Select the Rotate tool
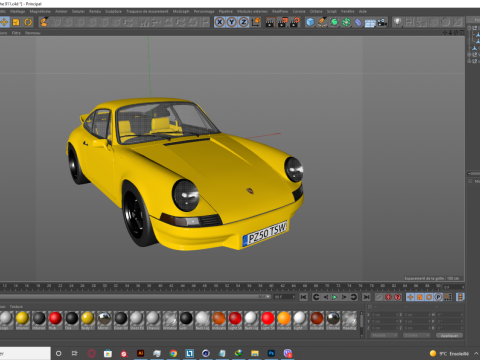480x360 pixels. tap(28, 22)
